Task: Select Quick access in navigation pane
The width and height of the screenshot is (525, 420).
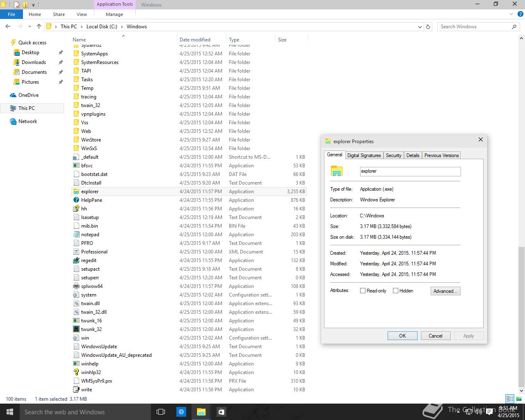Action: (x=32, y=43)
